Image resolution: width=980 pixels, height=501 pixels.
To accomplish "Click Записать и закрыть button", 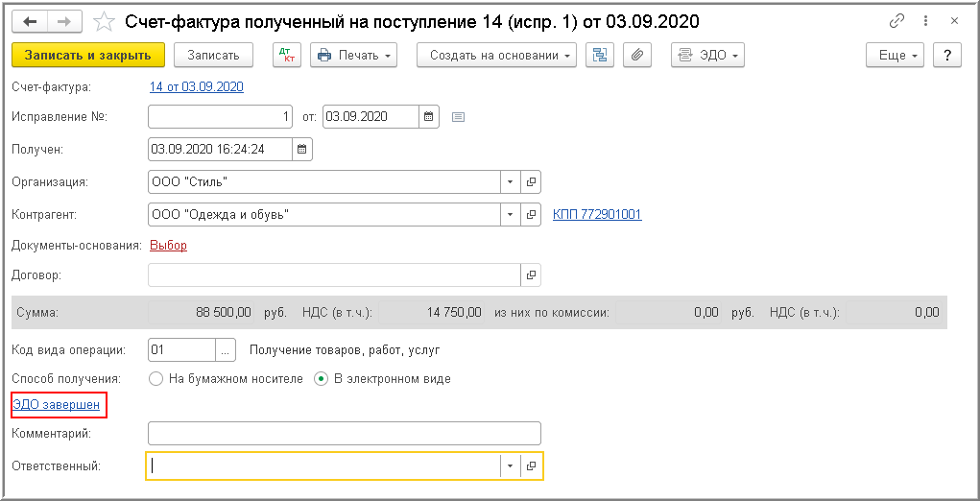I will click(88, 55).
